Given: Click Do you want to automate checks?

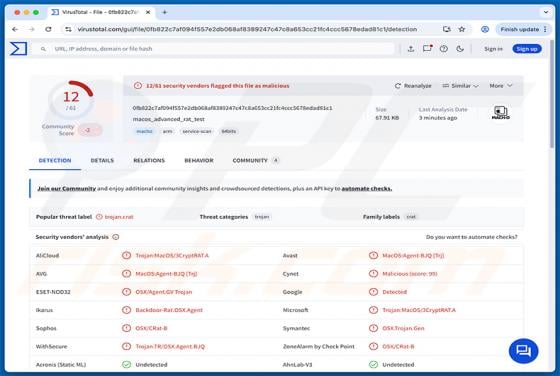Looking at the screenshot, I should [471, 237].
